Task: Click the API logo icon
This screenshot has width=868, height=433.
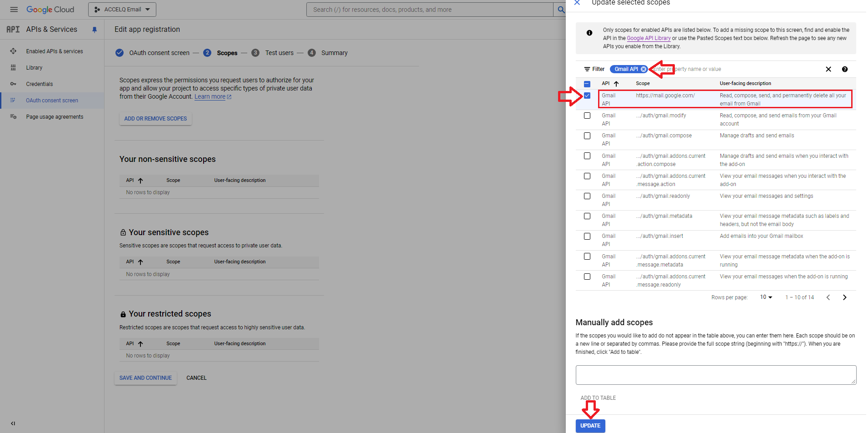Action: pos(13,30)
